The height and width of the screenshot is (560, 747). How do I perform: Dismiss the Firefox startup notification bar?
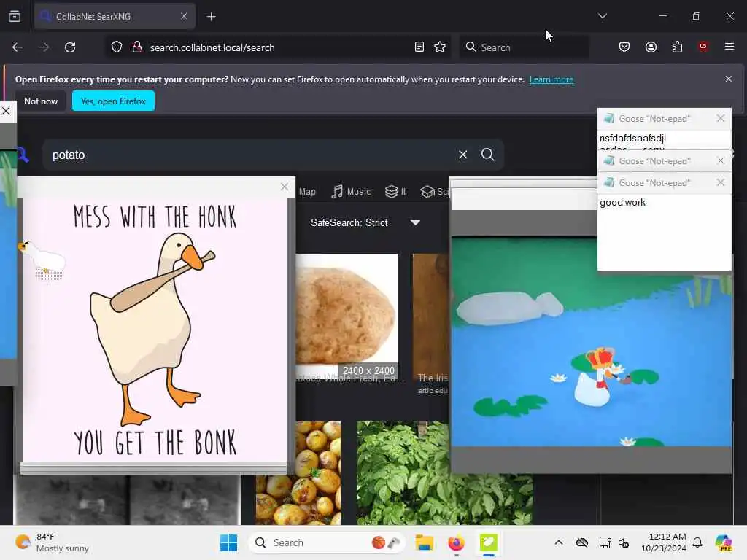(x=729, y=79)
